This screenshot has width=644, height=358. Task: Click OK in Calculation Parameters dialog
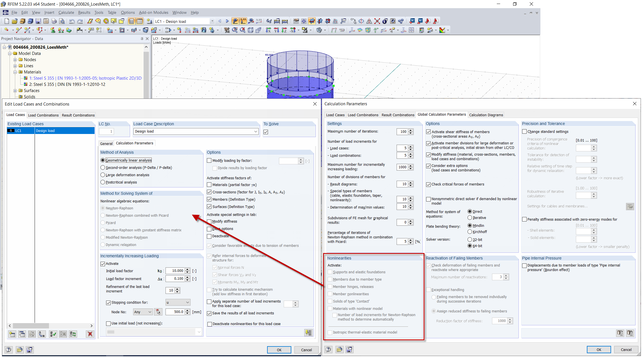599,350
